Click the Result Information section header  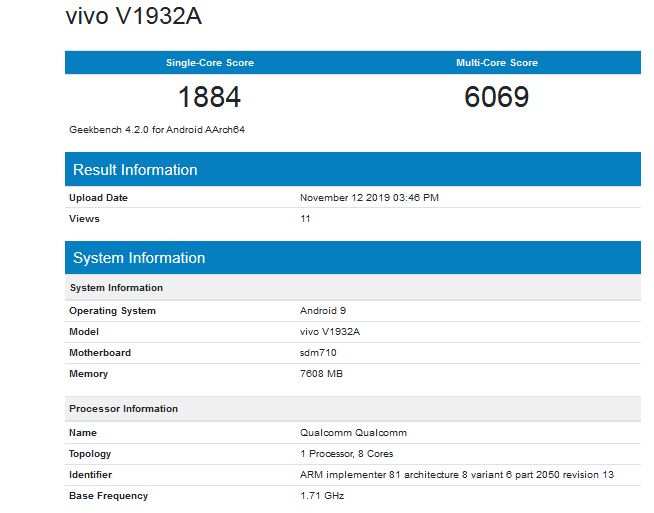(353, 169)
